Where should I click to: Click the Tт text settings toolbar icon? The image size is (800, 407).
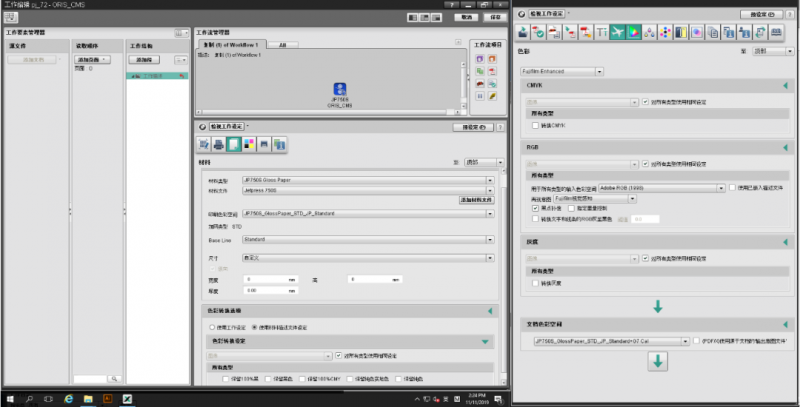click(x=602, y=33)
